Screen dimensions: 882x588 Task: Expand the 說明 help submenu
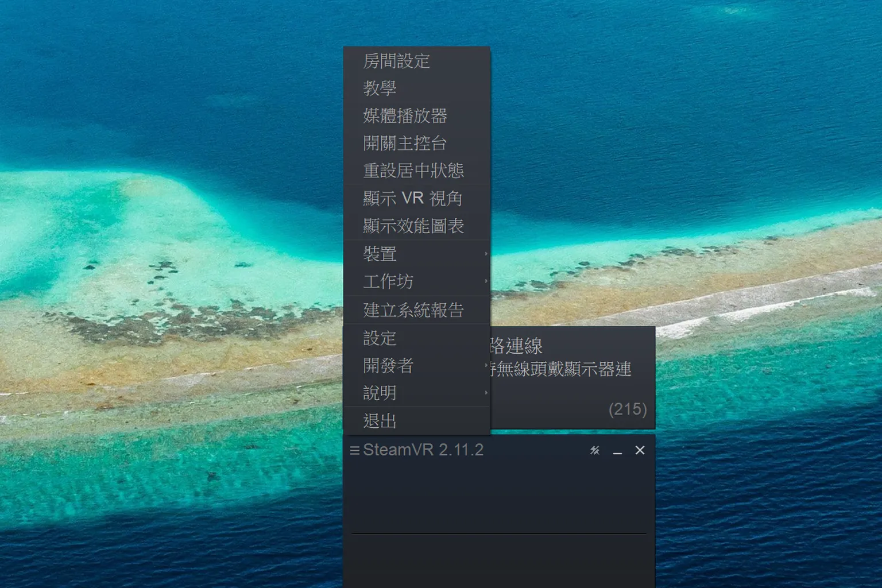tap(381, 393)
